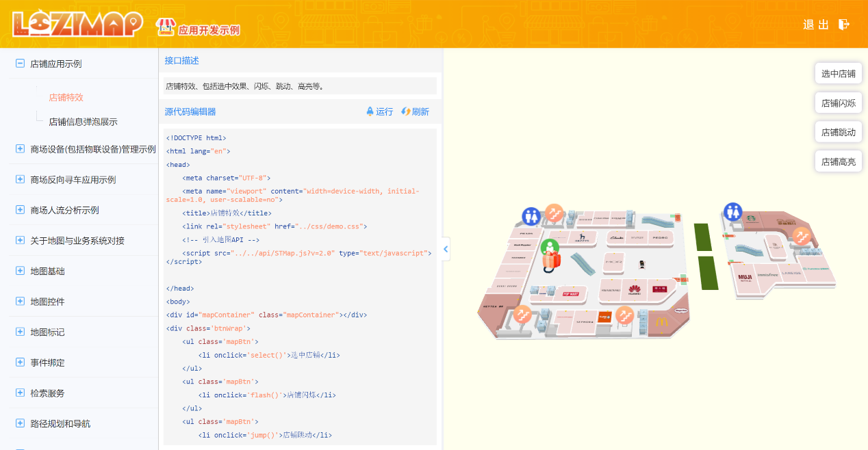The height and width of the screenshot is (450, 868).
Task: Click the stairs icon next to the left restroom icon
Action: click(554, 213)
